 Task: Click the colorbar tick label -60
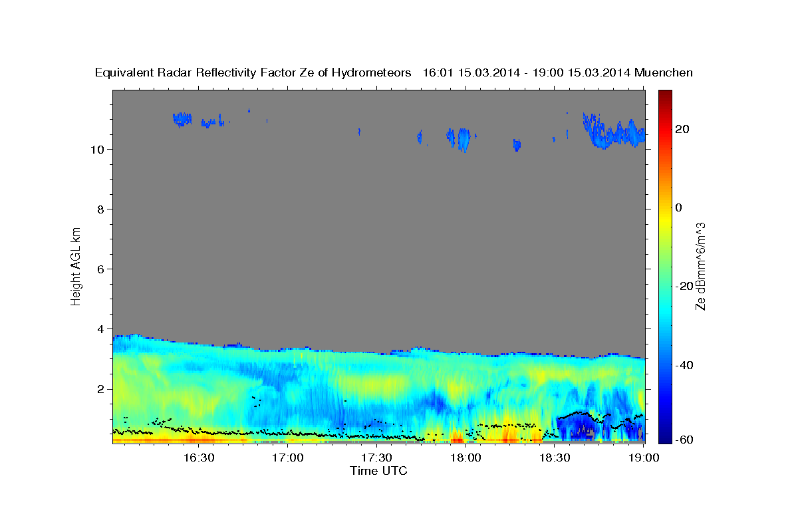[684, 439]
